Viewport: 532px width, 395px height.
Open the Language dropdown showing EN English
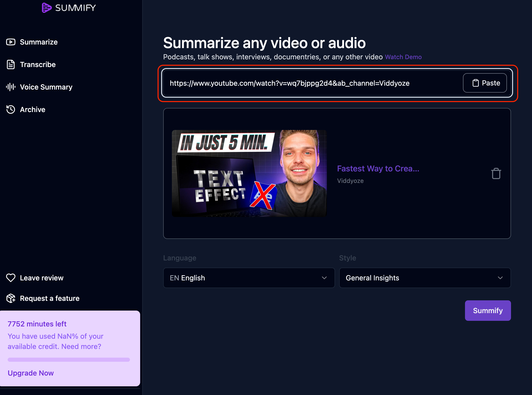coord(249,278)
